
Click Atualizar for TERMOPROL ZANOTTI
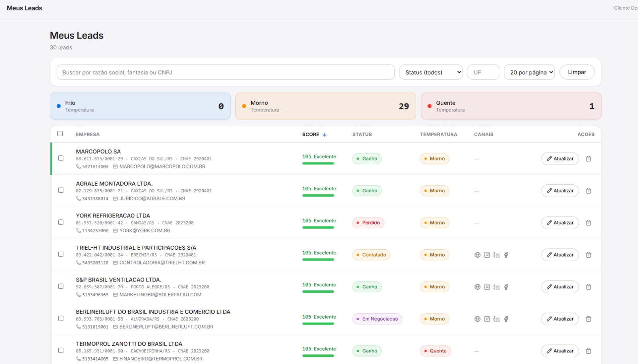[560, 351]
